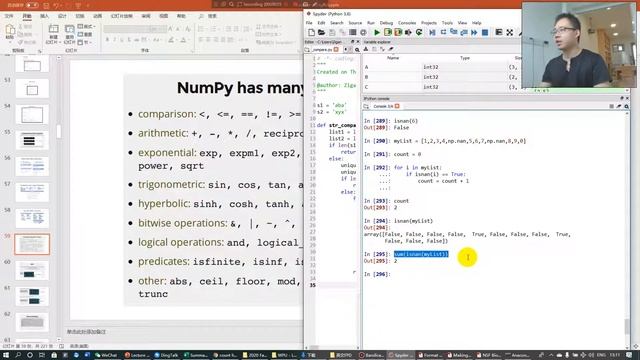640x360 pixels.
Task: Maximize current pane icon in Spyder
Action: coord(499,32)
